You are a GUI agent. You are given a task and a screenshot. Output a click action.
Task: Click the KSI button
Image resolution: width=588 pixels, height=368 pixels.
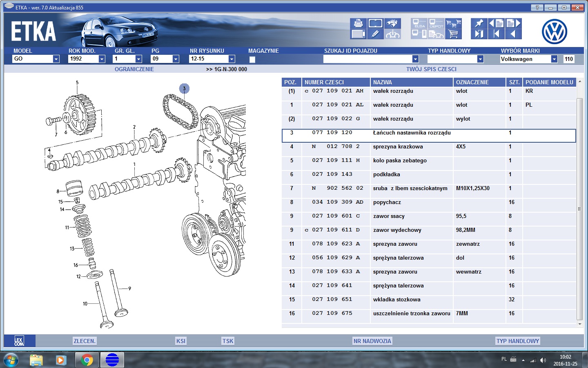click(x=181, y=341)
